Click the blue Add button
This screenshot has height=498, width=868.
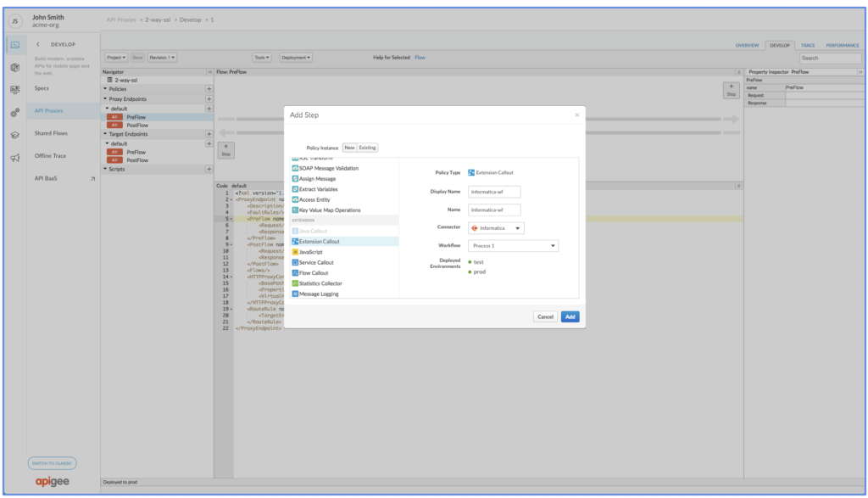(570, 316)
